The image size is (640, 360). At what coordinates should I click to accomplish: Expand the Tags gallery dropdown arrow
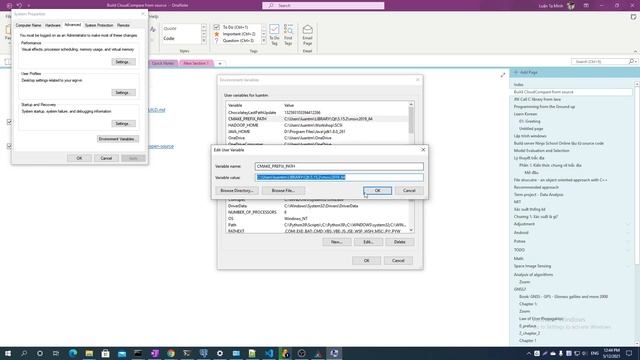click(x=264, y=41)
